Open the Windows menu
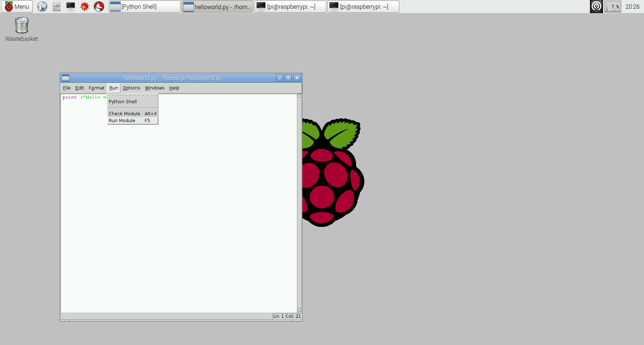Image resolution: width=644 pixels, height=345 pixels. point(154,88)
